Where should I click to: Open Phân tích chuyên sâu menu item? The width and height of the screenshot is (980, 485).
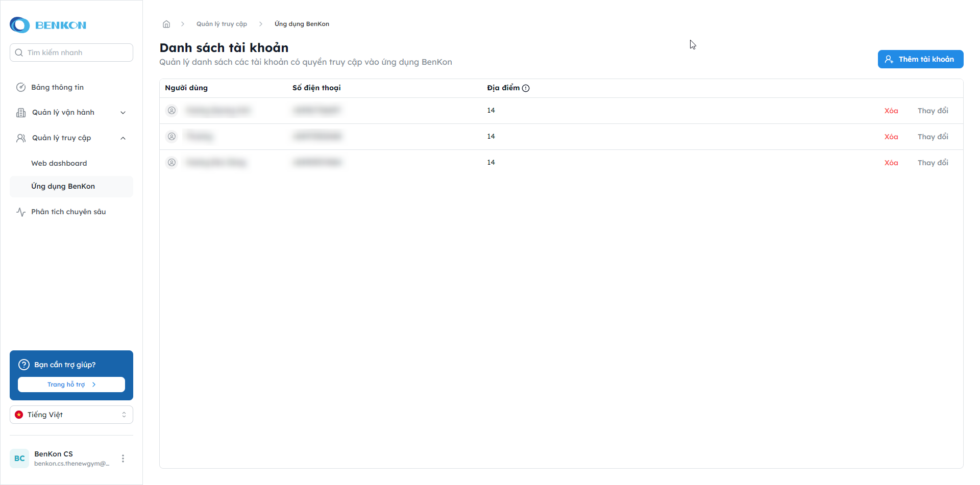click(x=71, y=212)
